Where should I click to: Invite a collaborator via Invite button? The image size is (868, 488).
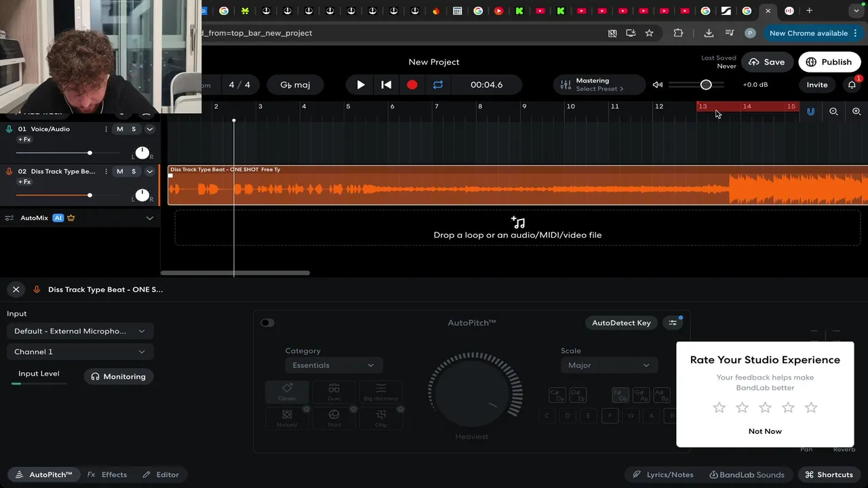coord(817,85)
